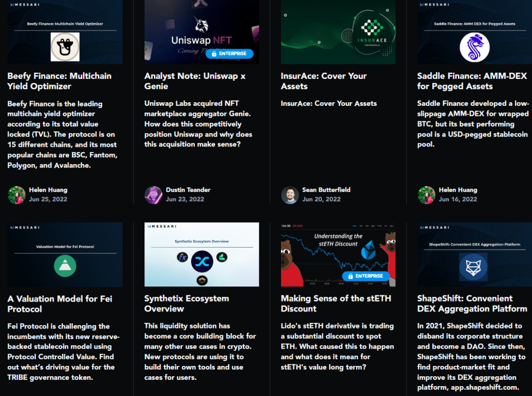This screenshot has height=396, width=532.
Task: Click Dustin Teander's avatar picture
Action: (x=153, y=195)
